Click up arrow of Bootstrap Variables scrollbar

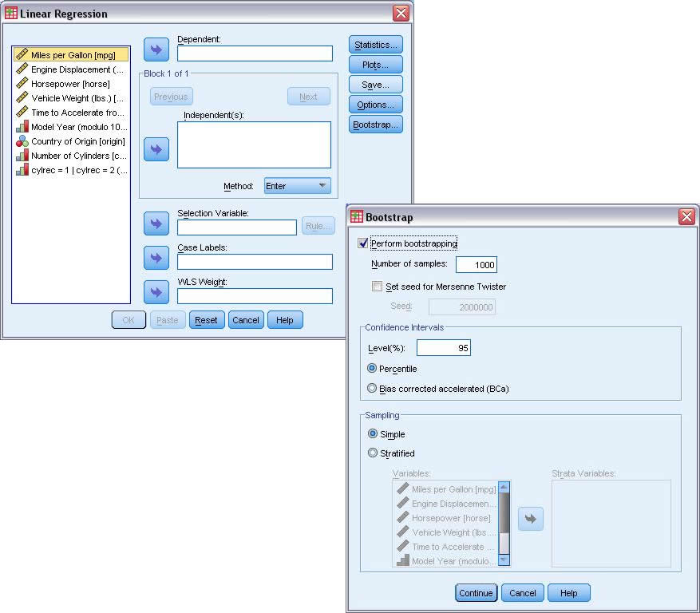(x=504, y=487)
